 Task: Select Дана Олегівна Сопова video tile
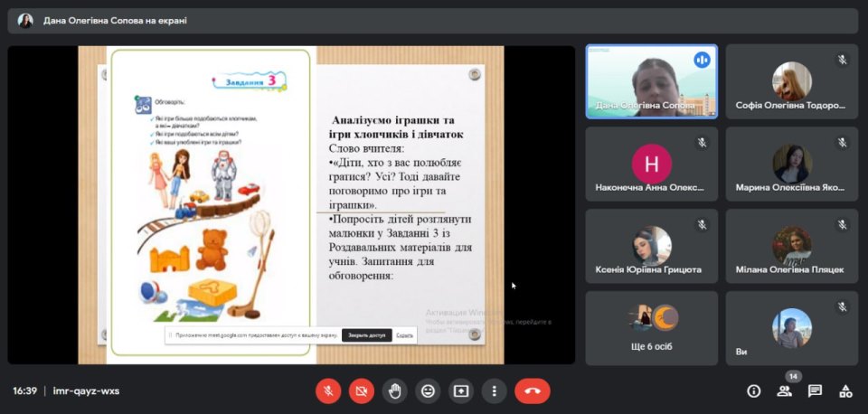pyautogui.click(x=652, y=81)
